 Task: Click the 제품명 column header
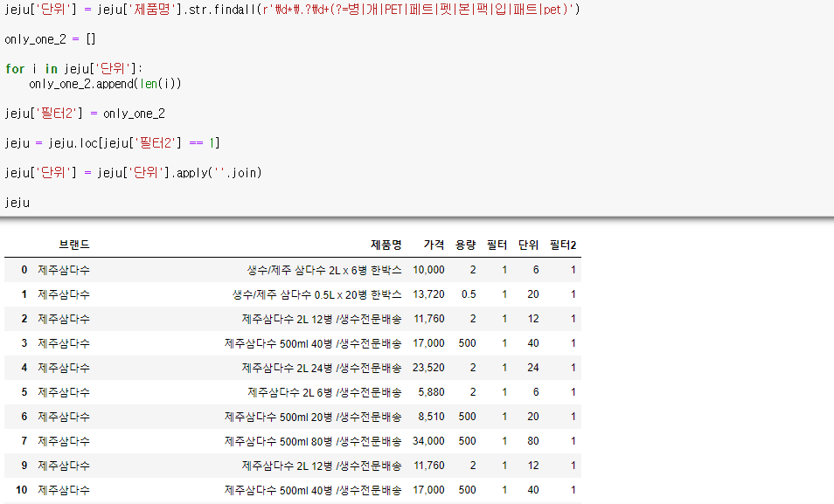pyautogui.click(x=386, y=245)
